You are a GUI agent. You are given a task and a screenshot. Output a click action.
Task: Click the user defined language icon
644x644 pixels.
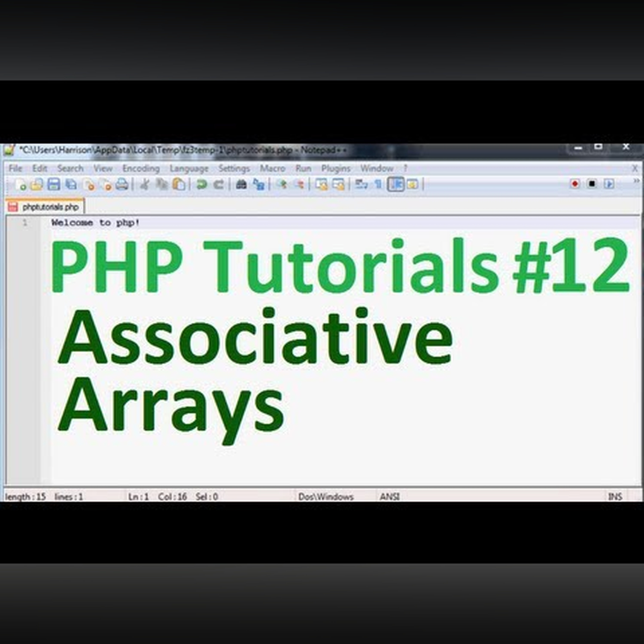coord(413,184)
